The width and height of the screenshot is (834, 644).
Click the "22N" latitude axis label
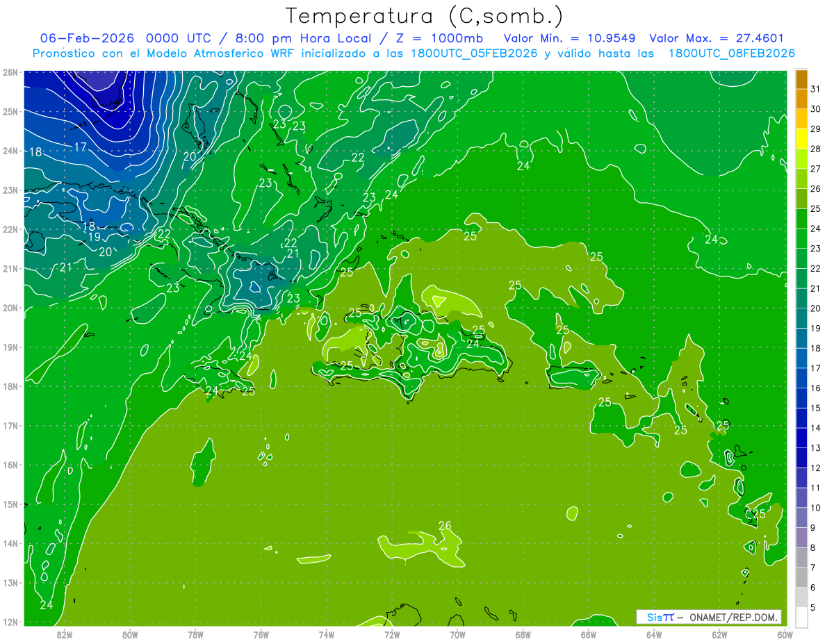[x=10, y=229]
